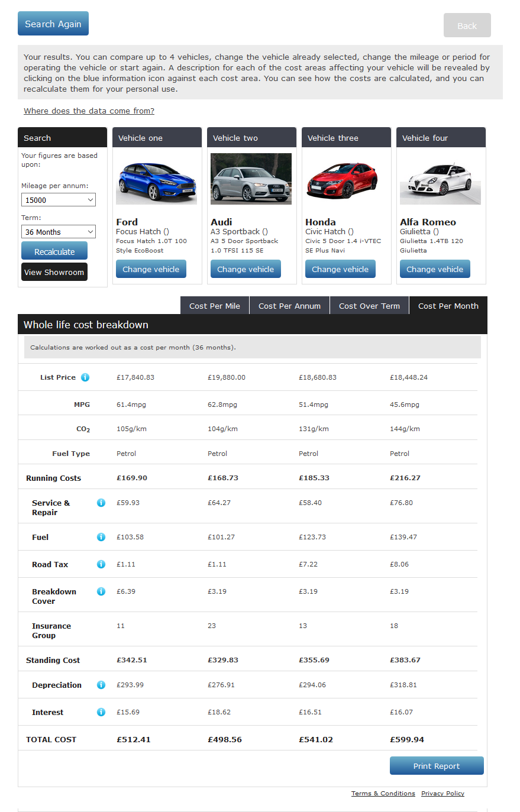Open List Price info icon
This screenshot has height=812, width=520.
point(85,377)
